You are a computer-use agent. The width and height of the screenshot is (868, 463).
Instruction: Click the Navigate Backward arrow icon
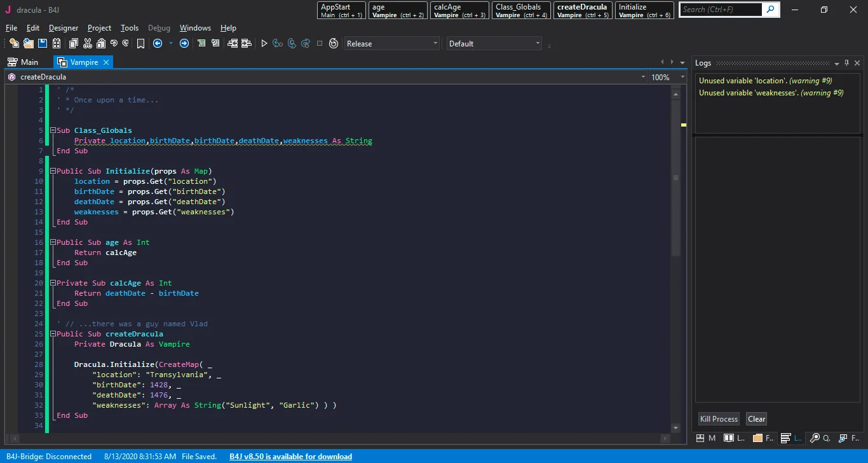[158, 43]
